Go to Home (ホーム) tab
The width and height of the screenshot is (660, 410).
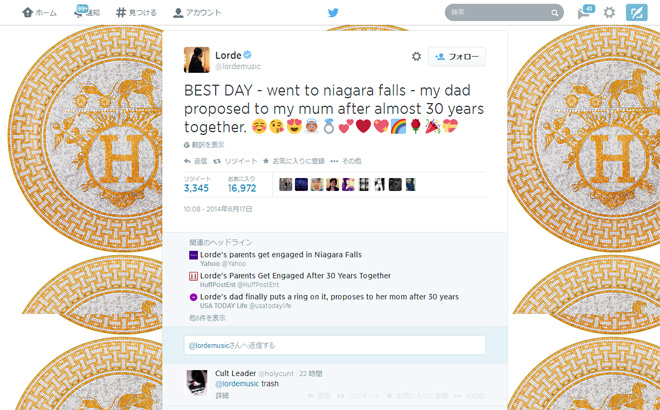point(40,13)
